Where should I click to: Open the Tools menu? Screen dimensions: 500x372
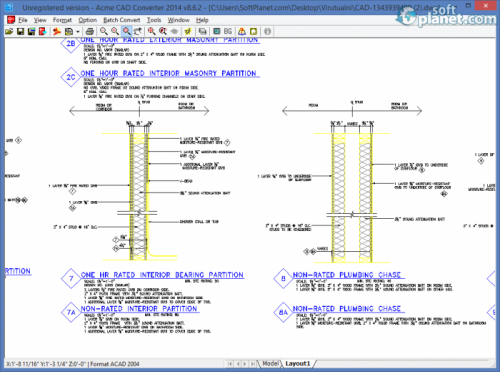click(x=154, y=20)
